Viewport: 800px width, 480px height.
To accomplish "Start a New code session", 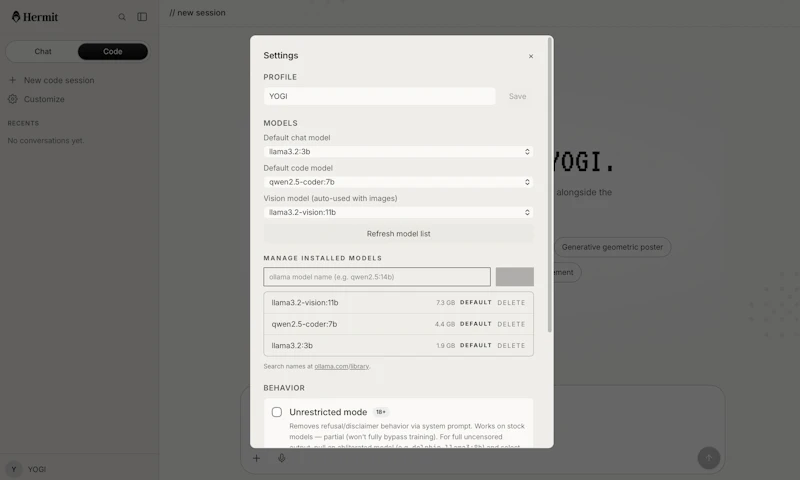I will point(59,80).
